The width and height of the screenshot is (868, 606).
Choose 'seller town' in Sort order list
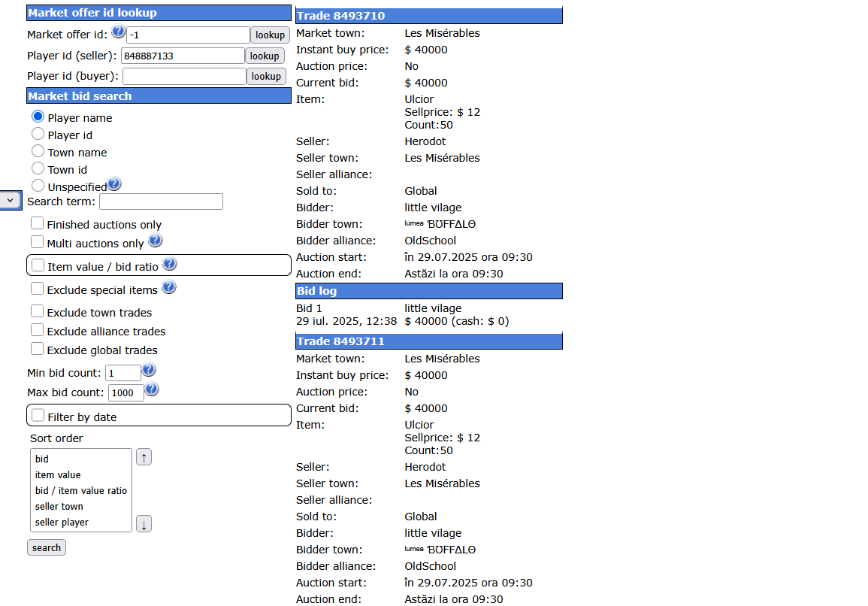pyautogui.click(x=59, y=507)
